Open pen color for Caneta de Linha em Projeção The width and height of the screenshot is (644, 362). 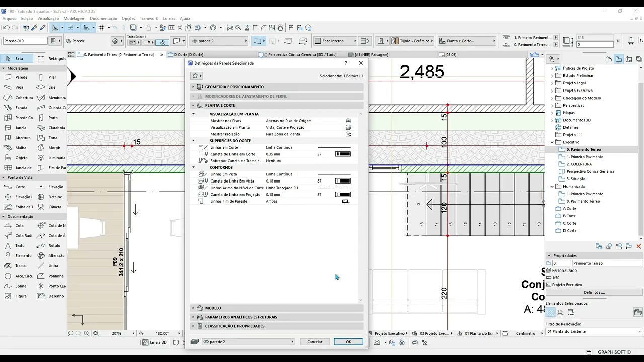click(343, 195)
